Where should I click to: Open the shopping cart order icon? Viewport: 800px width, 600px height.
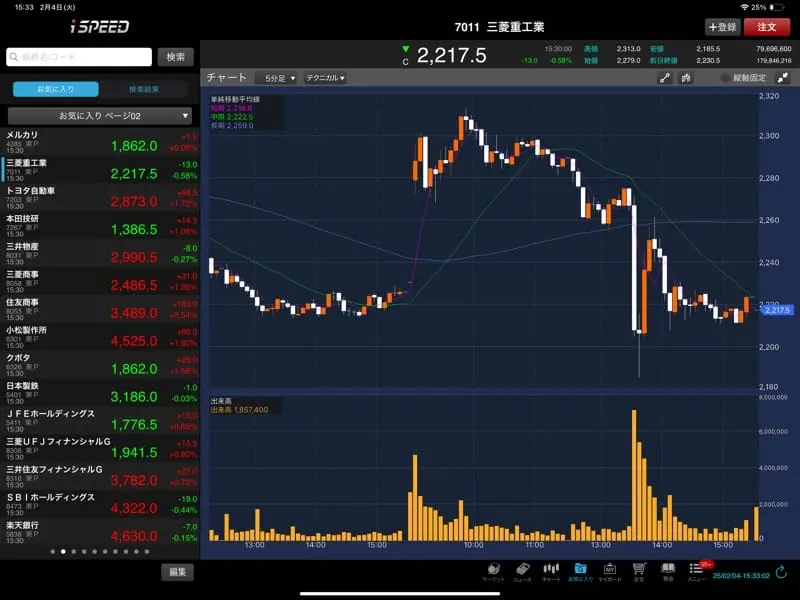pos(639,571)
